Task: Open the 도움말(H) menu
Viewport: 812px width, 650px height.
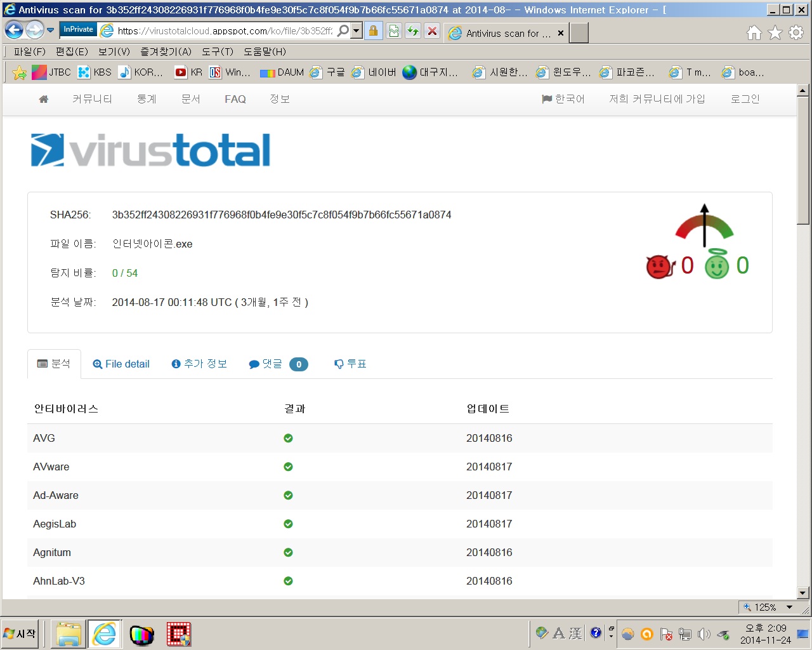Action: click(x=265, y=51)
